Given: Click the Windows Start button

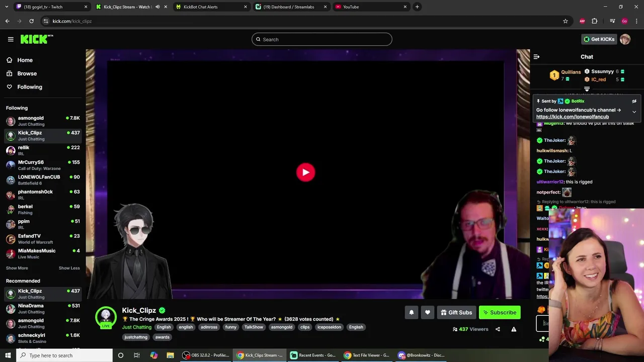Looking at the screenshot, I should point(8,355).
